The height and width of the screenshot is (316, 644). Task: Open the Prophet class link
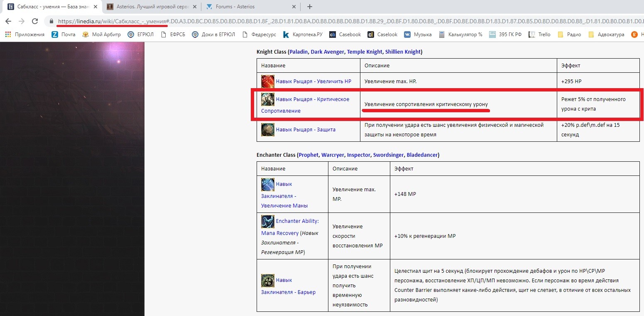[x=308, y=155]
